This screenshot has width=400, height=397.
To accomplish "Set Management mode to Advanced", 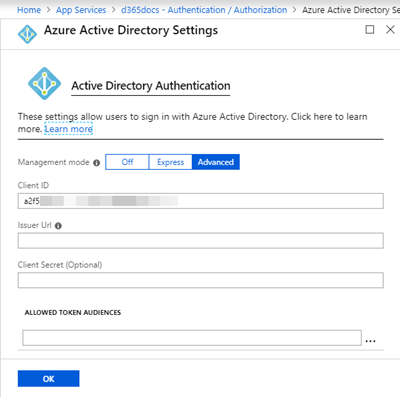I will point(216,162).
